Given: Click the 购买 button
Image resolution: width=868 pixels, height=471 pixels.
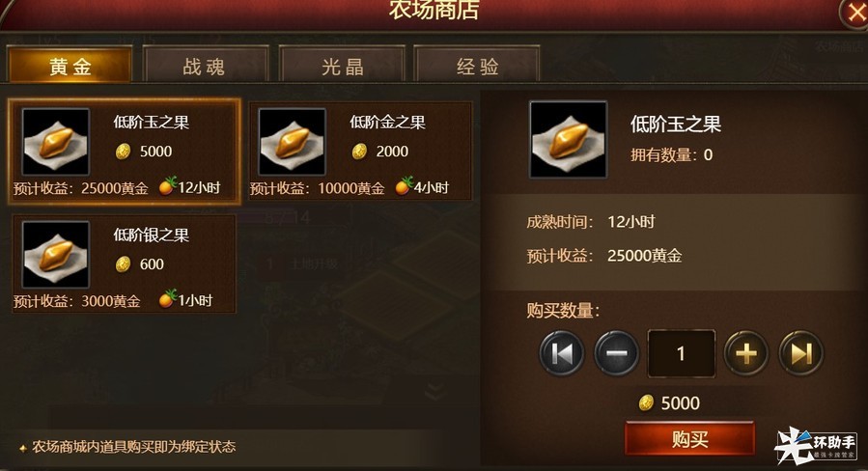Looking at the screenshot, I should click(x=689, y=439).
